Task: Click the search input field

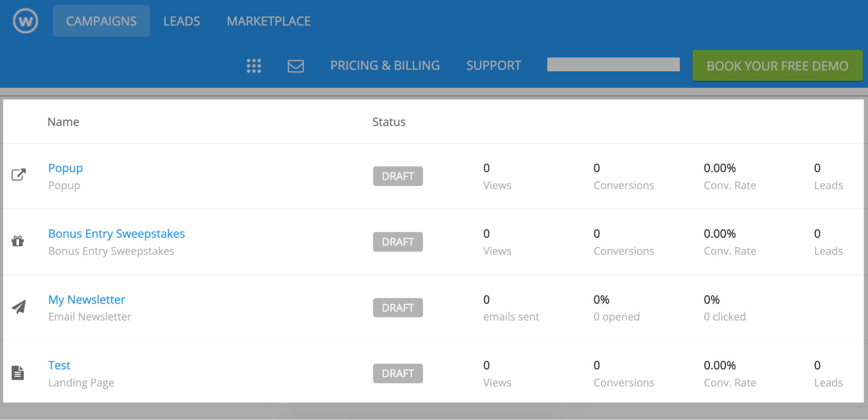Action: pyautogui.click(x=613, y=64)
